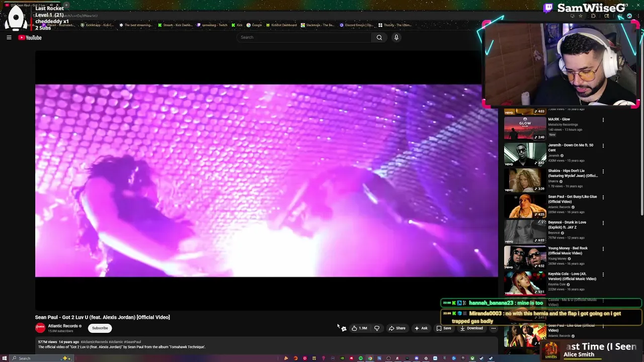The height and width of the screenshot is (362, 644).
Task: Open Young Money Bed Rock thumbnail
Action: [525, 257]
